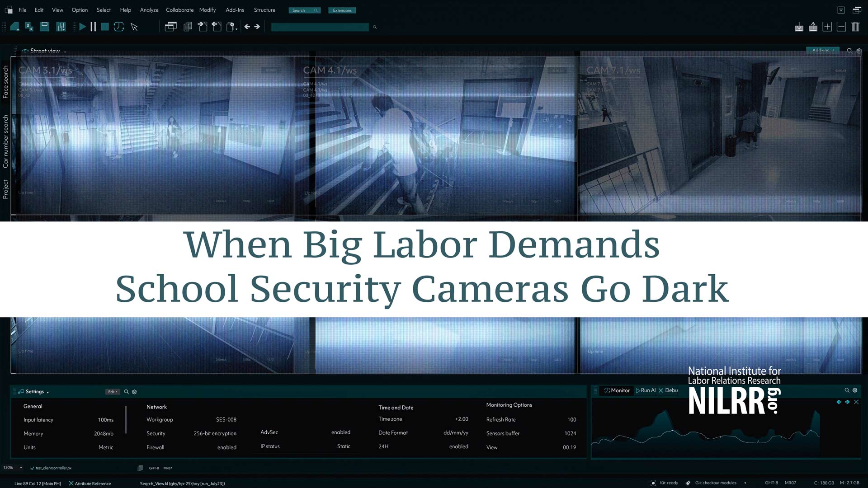Open settings gear in the Monitor panel
The image size is (868, 488).
(x=854, y=390)
